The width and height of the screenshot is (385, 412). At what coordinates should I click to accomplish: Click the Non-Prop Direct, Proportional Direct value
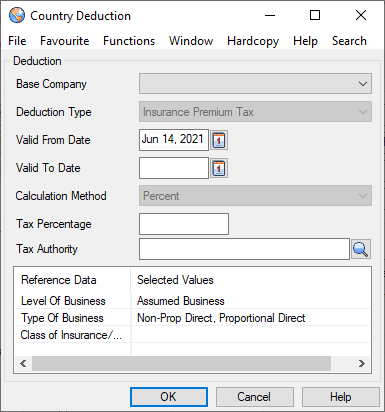point(221,318)
